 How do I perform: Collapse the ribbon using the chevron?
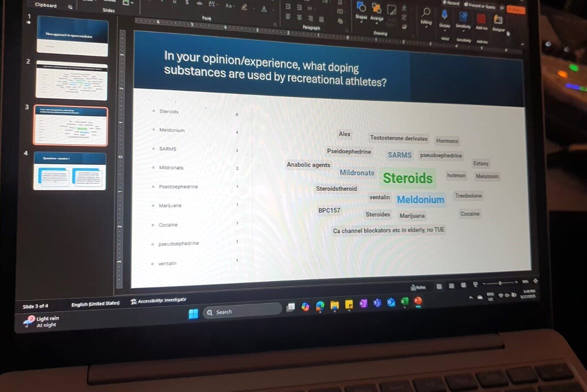click(x=522, y=44)
